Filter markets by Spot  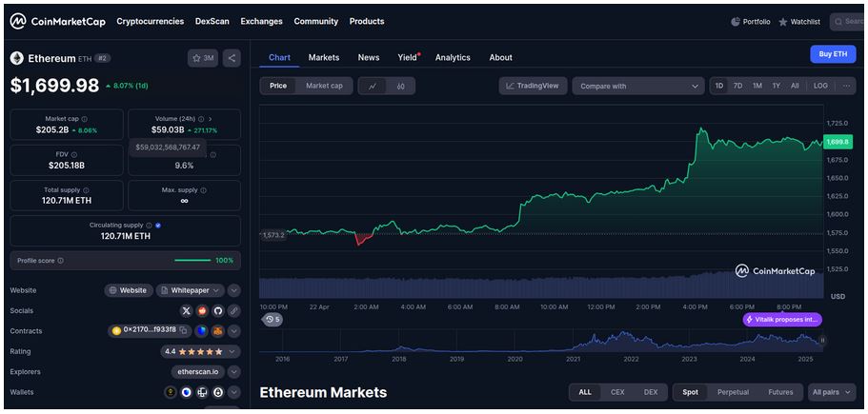point(691,392)
